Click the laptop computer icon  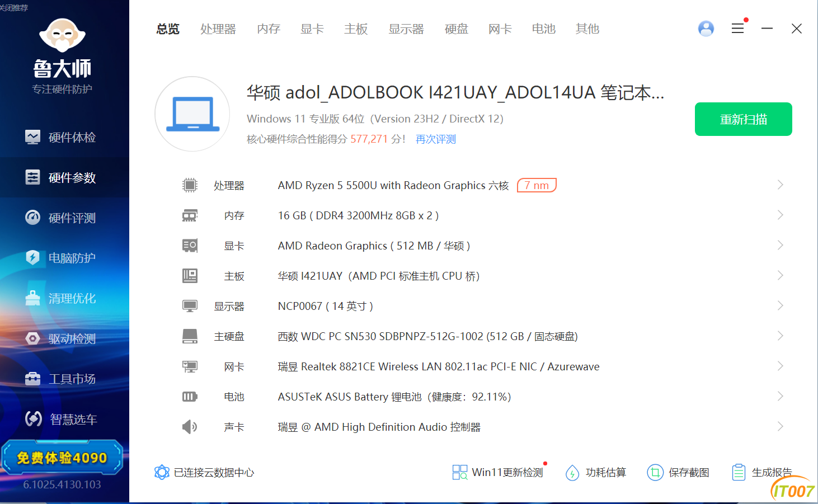(x=192, y=114)
